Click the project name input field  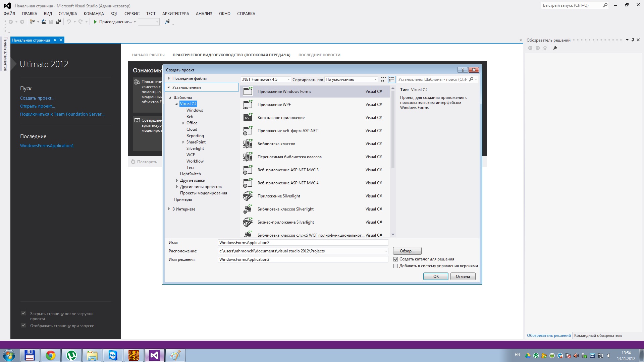[303, 243]
